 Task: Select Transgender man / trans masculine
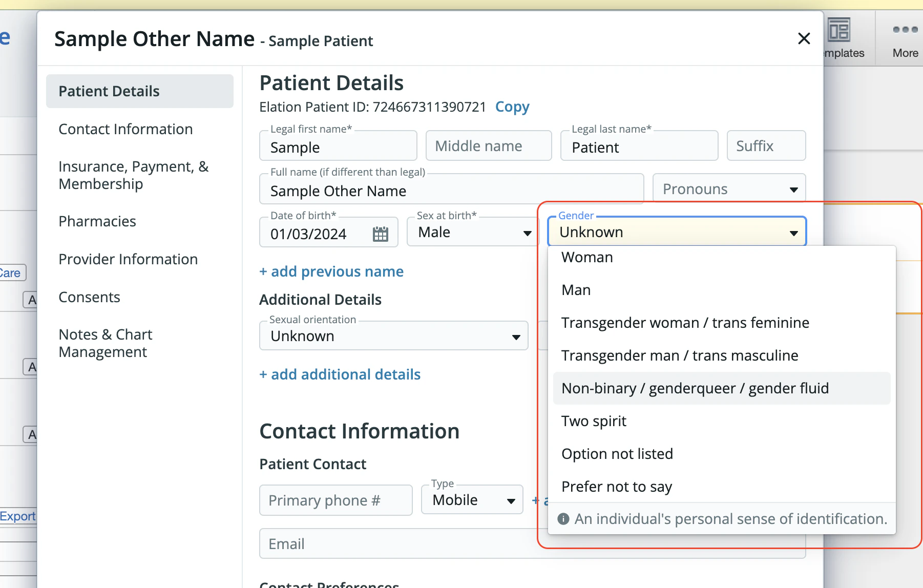point(722,355)
